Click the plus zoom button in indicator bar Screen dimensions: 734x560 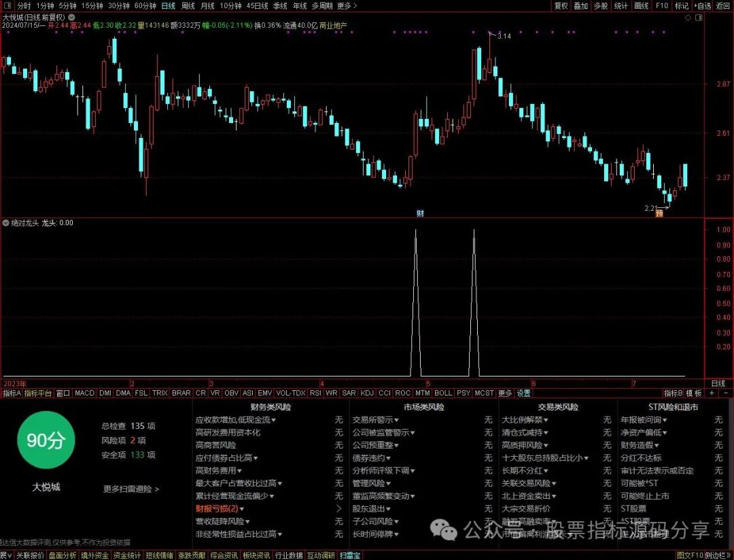pos(712,393)
